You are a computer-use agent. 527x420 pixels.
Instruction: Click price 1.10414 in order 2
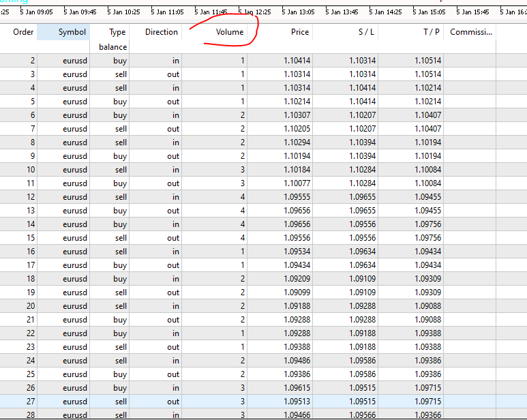297,61
